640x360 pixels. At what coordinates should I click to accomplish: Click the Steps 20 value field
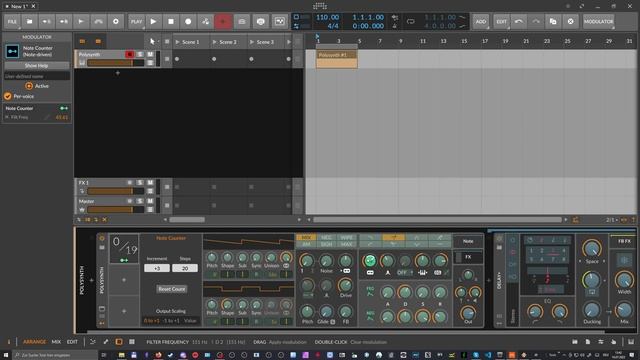(185, 268)
